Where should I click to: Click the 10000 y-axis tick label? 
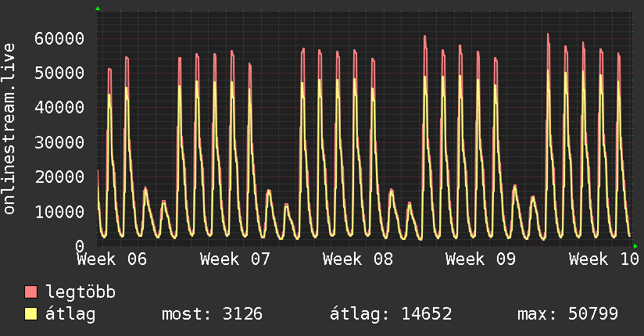59,212
